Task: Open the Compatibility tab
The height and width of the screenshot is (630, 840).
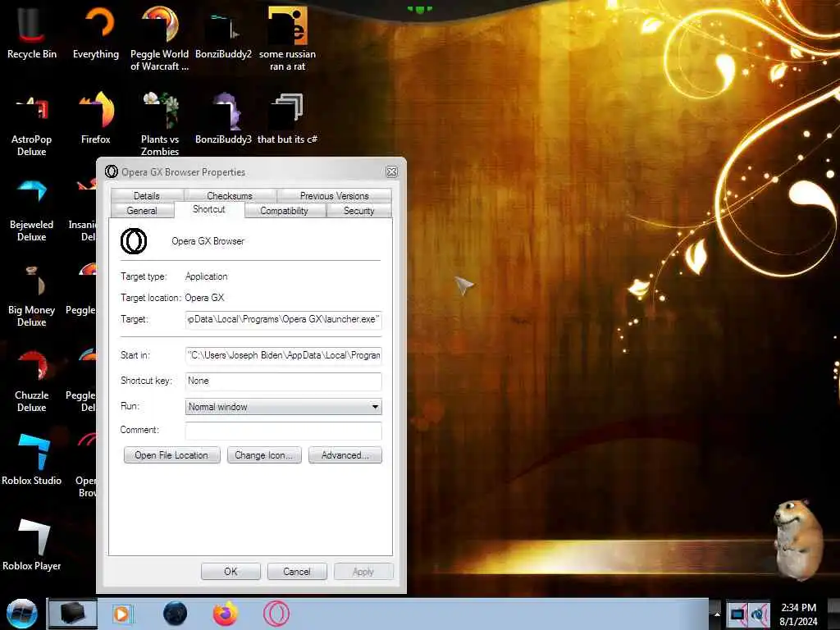Action: (x=285, y=211)
